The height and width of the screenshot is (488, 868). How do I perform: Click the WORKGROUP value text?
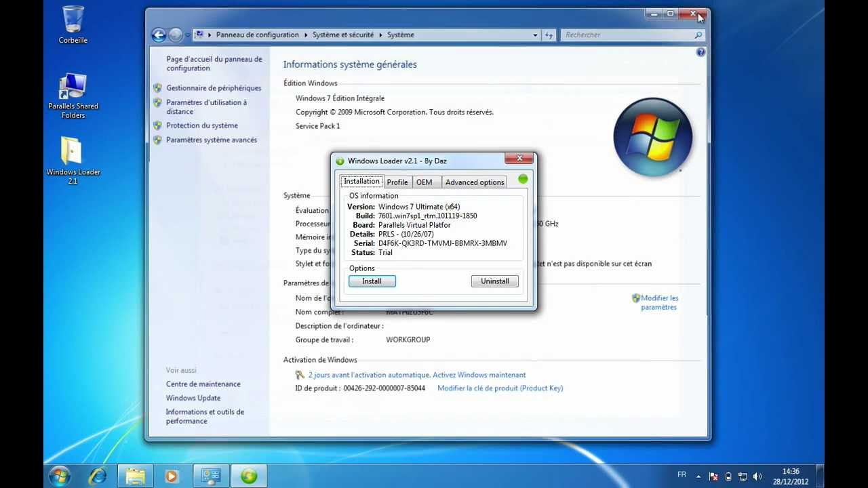pos(408,340)
